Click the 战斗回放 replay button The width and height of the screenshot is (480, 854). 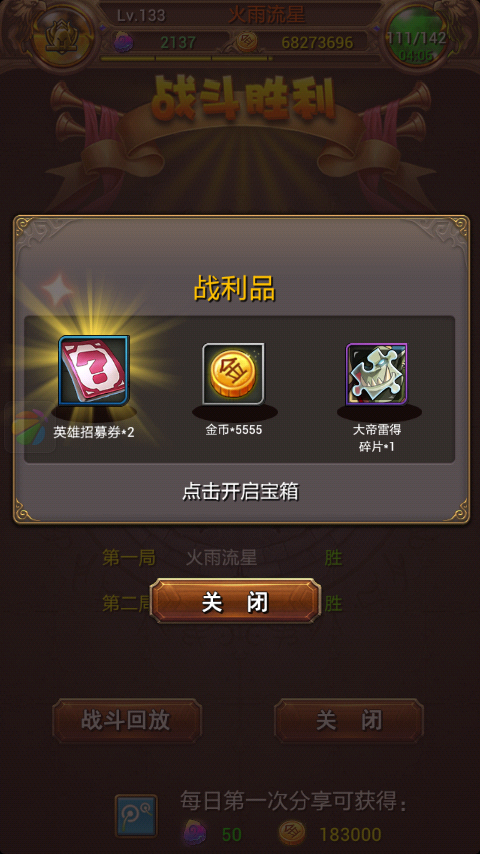point(127,721)
